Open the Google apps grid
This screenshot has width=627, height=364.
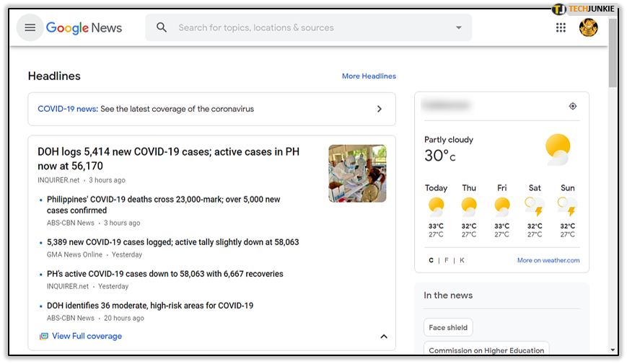pos(561,27)
